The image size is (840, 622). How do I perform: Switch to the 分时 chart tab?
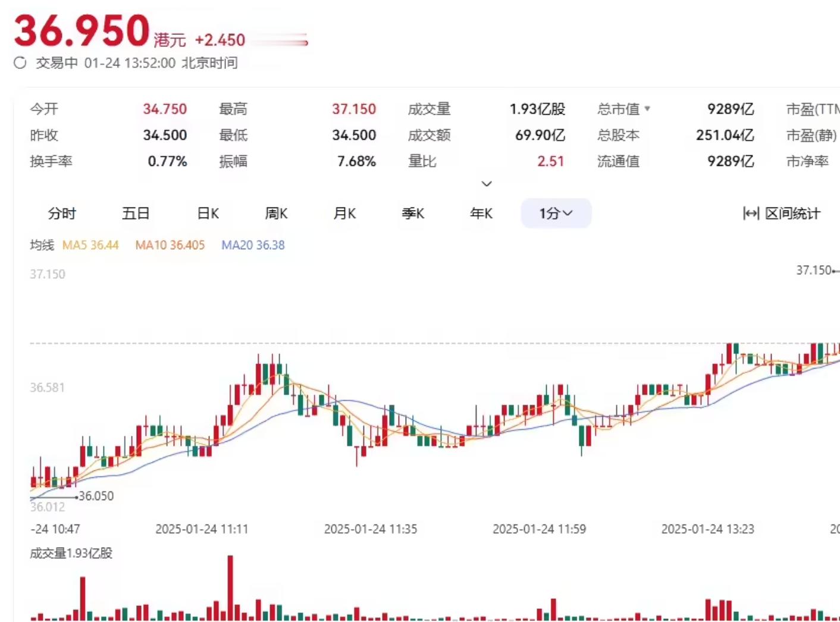tap(62, 213)
